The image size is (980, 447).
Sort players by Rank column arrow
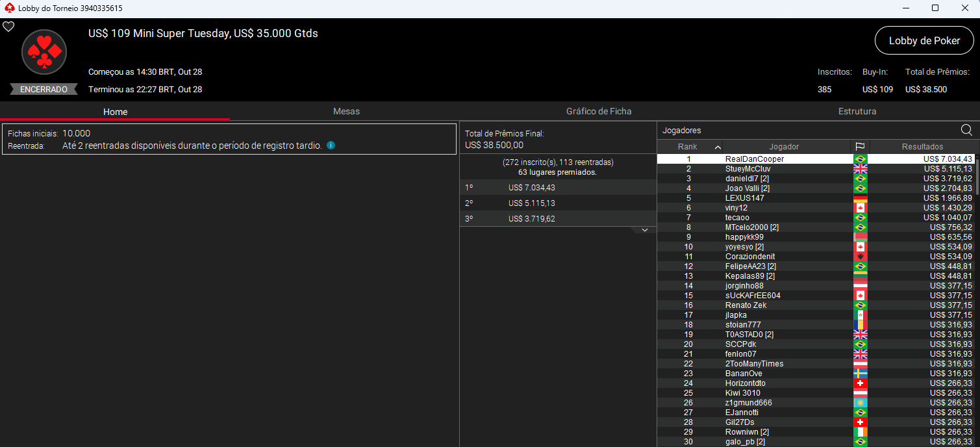717,147
